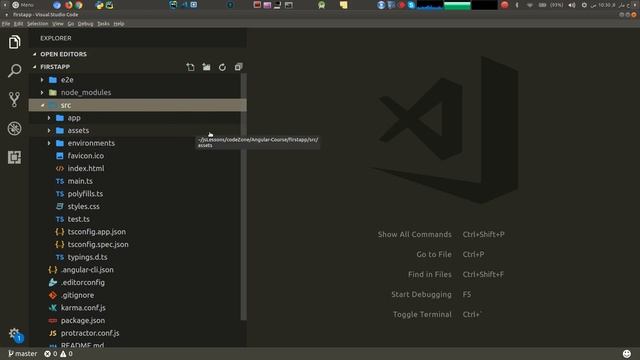The height and width of the screenshot is (360, 640).
Task: Click the Python icon in top panel
Action: point(99,5)
